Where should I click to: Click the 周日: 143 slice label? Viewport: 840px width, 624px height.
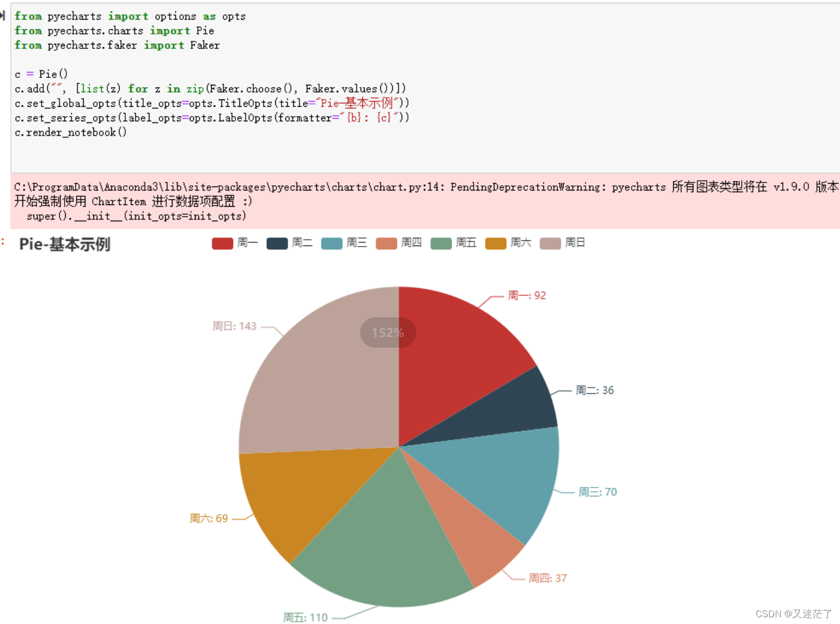coord(234,326)
